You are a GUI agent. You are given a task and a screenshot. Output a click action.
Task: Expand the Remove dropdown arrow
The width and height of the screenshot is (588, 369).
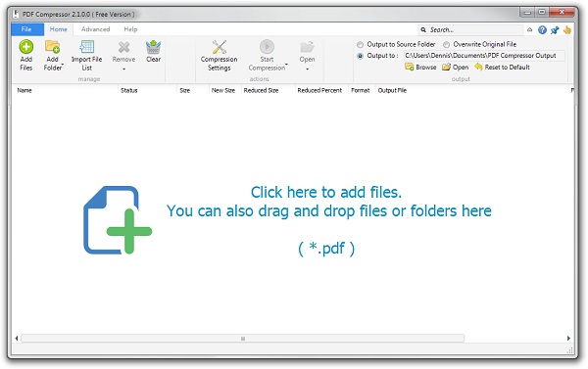(x=123, y=69)
